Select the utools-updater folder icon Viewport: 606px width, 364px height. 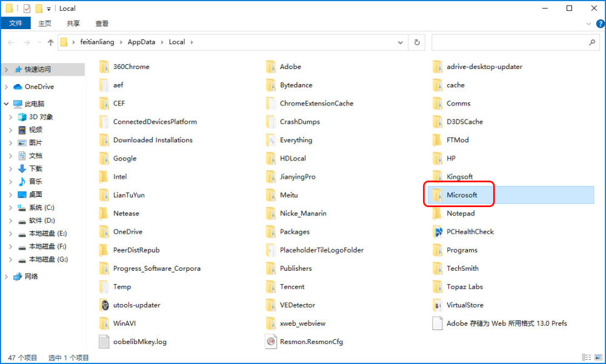[x=104, y=305]
